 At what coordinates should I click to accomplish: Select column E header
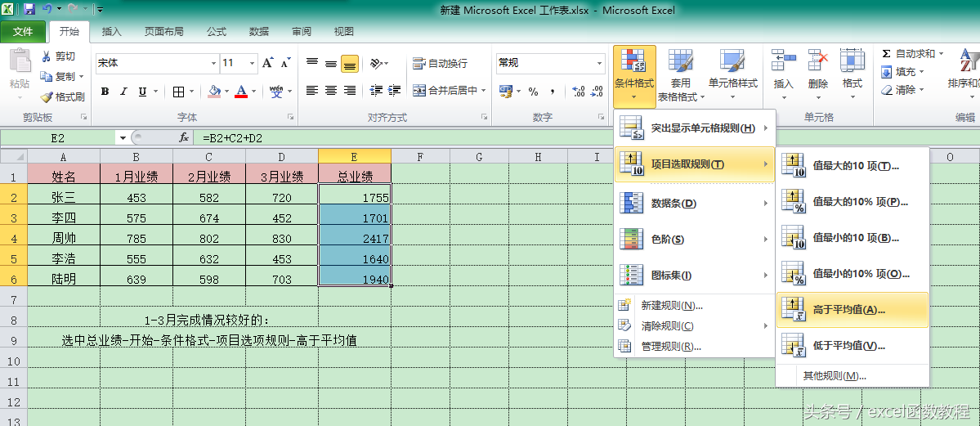(x=355, y=156)
